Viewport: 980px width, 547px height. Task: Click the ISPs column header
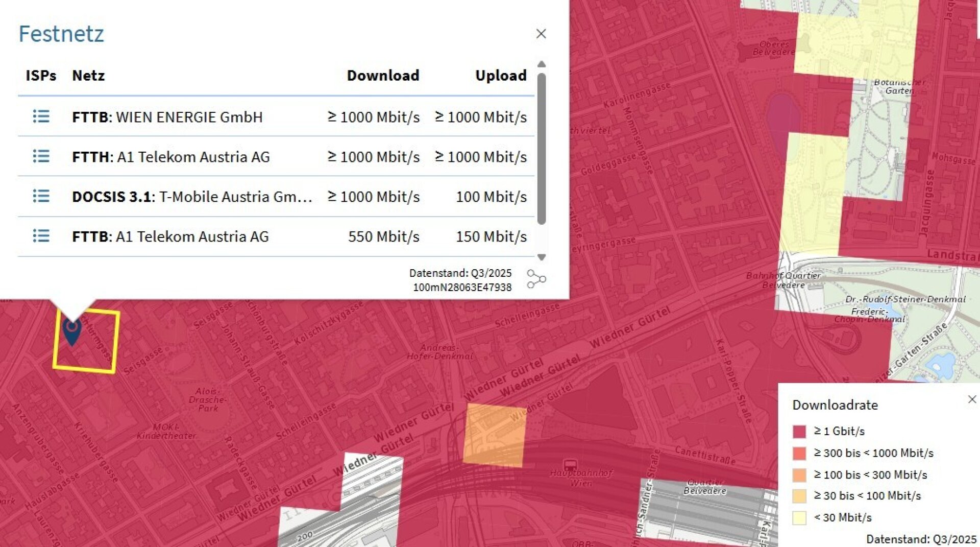(41, 76)
